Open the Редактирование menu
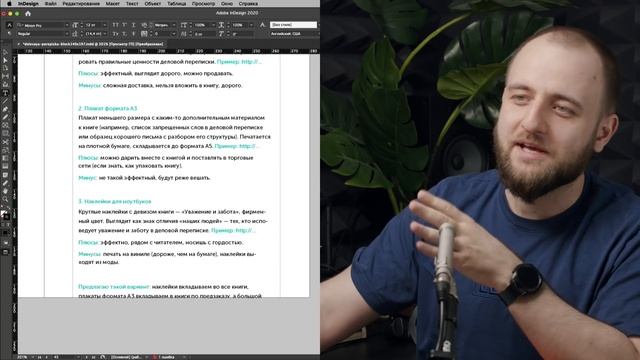The image size is (640, 360). pos(81,3)
